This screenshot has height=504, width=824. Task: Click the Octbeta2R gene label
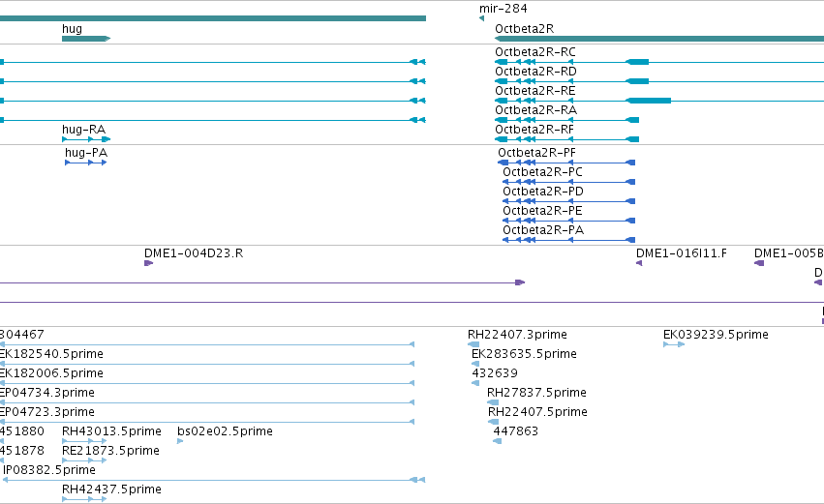525,29
